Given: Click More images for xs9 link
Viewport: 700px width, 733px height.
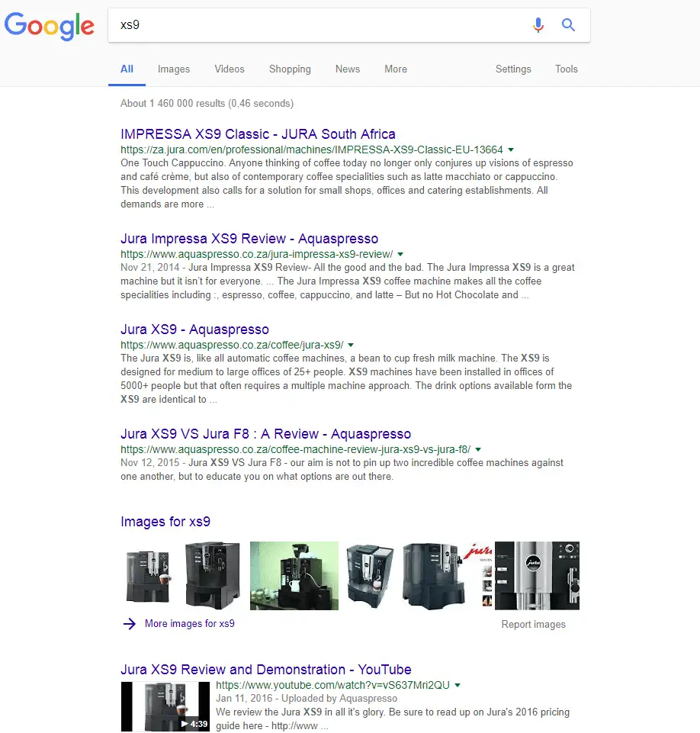Looking at the screenshot, I should coord(190,624).
